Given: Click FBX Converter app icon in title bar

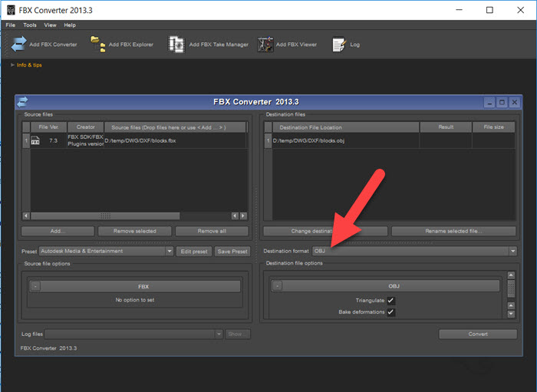Looking at the screenshot, I should pos(11,10).
